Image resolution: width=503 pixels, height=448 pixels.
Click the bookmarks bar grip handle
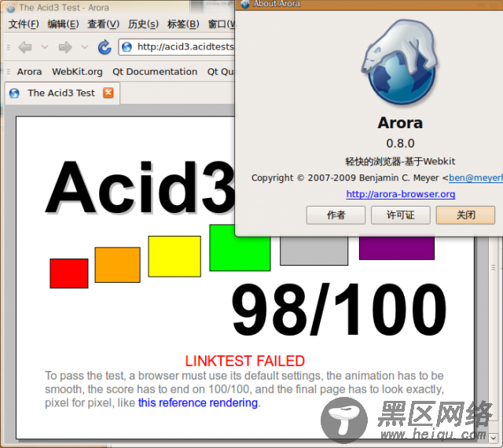(x=9, y=72)
